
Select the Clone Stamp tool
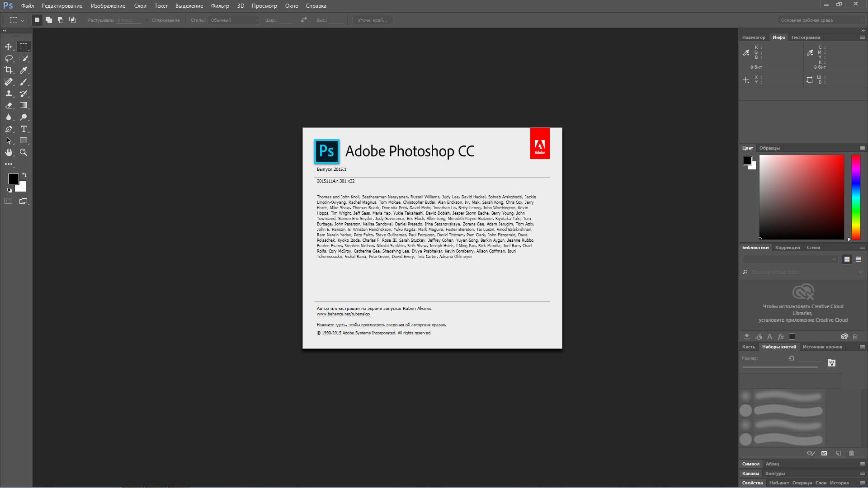click(9, 94)
